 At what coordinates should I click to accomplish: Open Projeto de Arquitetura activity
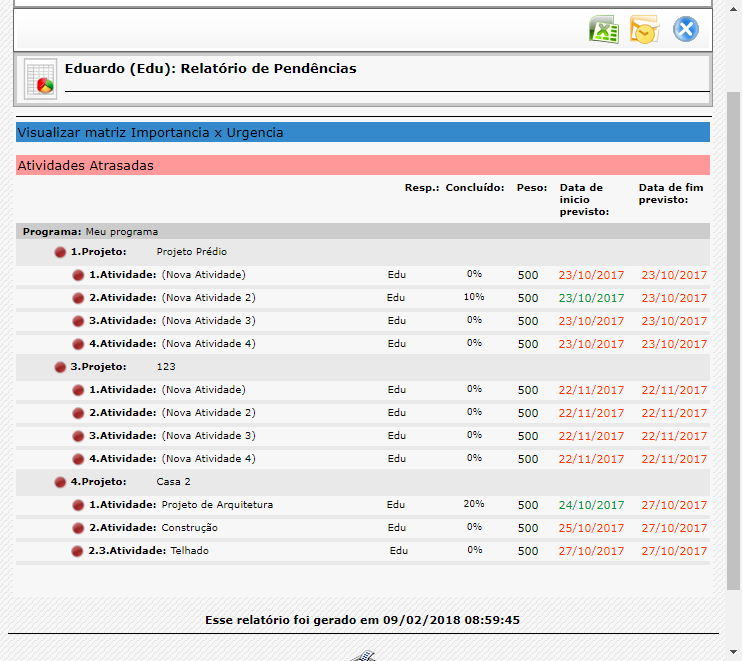(217, 504)
